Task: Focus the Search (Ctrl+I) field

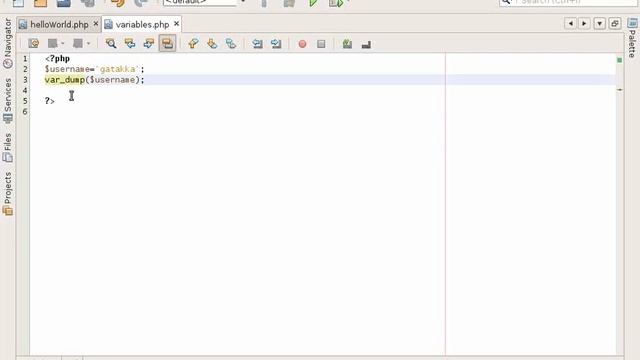Action: (568, 3)
